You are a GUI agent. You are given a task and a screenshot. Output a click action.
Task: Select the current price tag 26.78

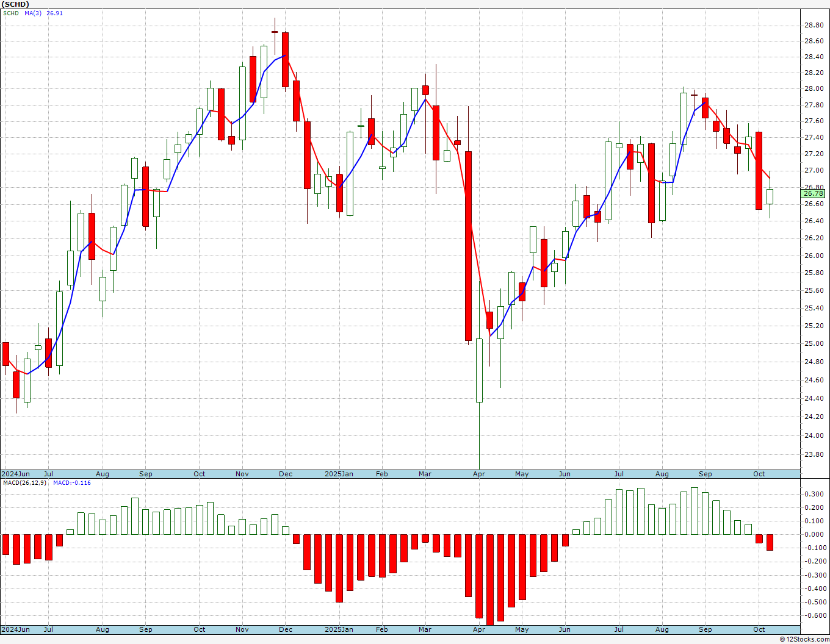click(813, 193)
